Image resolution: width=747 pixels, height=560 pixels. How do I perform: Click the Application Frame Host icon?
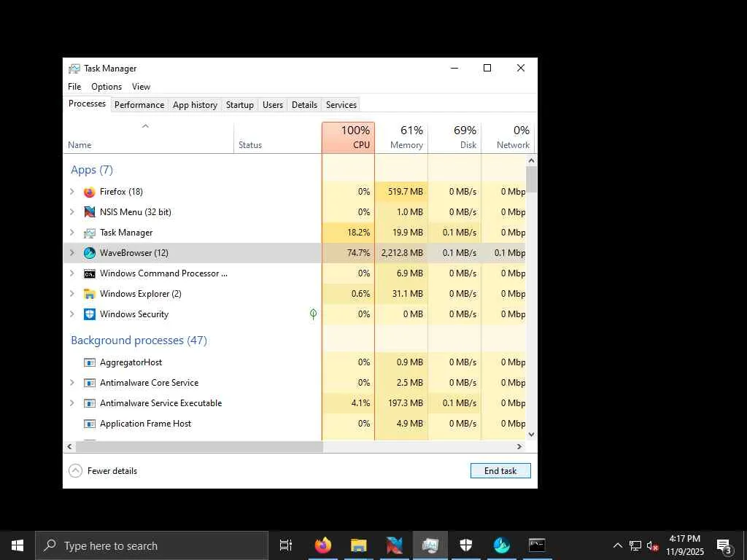click(89, 424)
